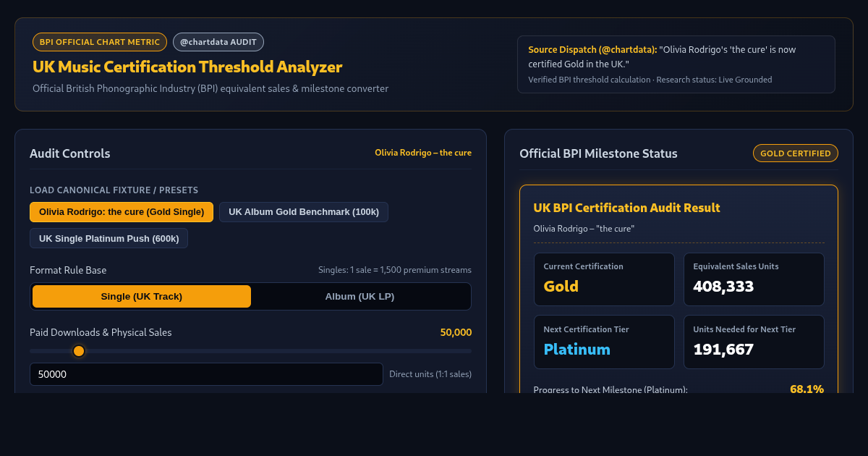Click the 68.1% progress value

point(807,389)
